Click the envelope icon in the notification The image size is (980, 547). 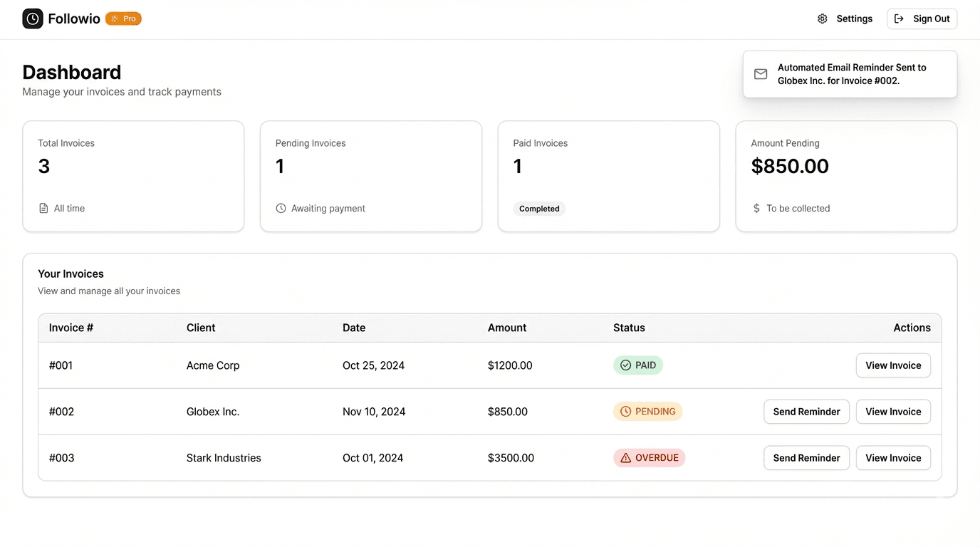pos(761,74)
